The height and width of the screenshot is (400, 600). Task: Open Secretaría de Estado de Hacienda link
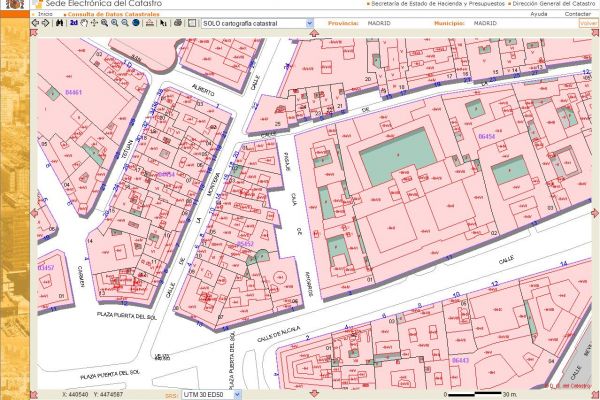pyautogui.click(x=438, y=3)
